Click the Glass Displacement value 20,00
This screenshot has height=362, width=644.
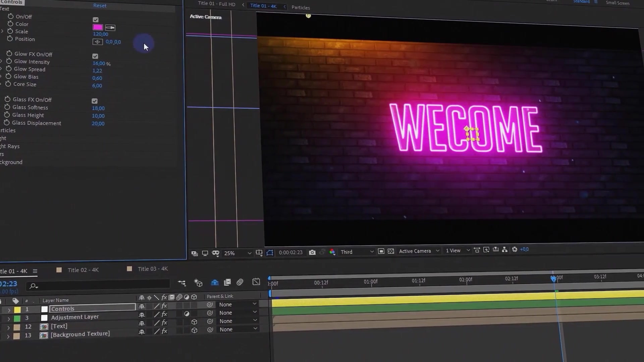98,124
